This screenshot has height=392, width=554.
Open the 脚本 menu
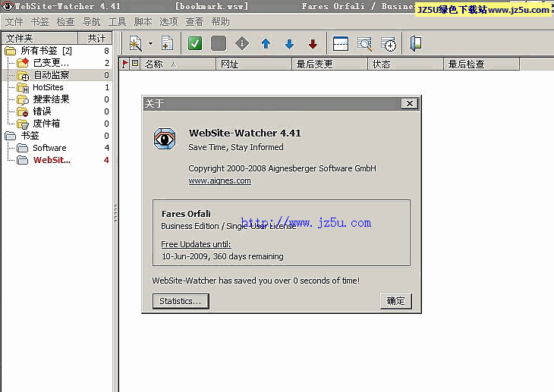pos(143,22)
